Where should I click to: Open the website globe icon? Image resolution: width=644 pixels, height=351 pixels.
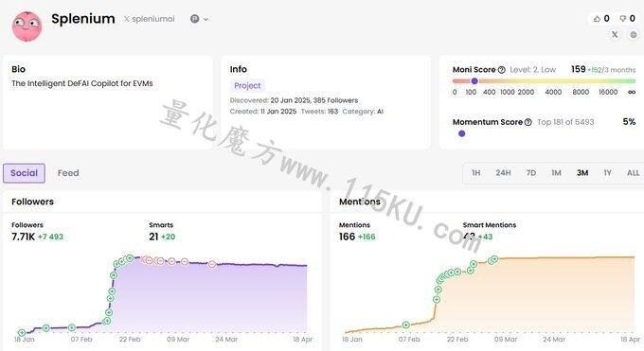(634, 34)
